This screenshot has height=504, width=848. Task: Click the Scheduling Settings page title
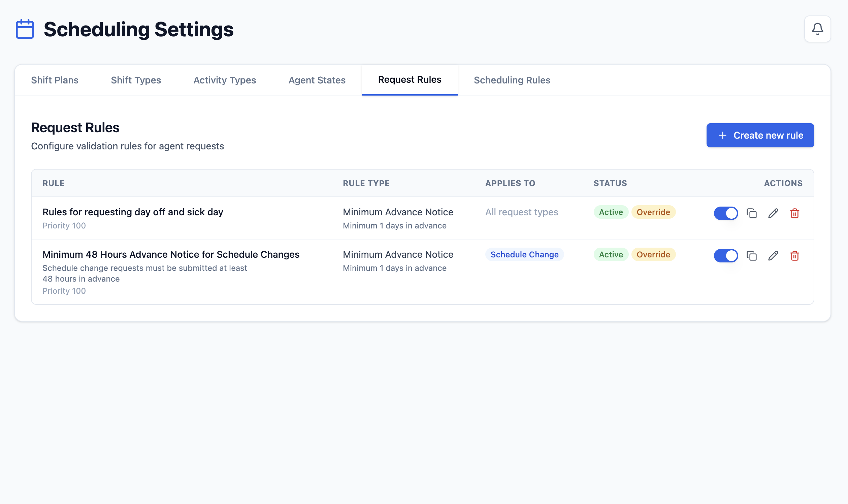coord(138,29)
